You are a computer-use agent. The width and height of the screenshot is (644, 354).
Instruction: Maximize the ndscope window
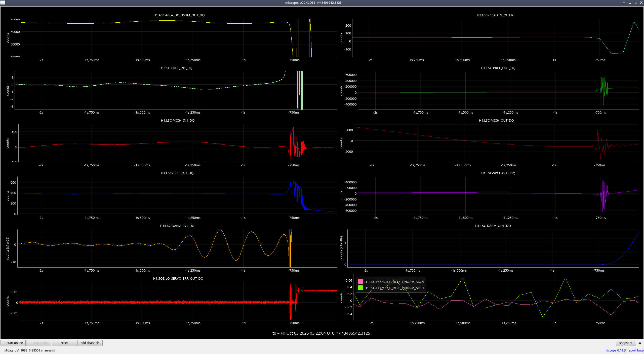(635, 3)
